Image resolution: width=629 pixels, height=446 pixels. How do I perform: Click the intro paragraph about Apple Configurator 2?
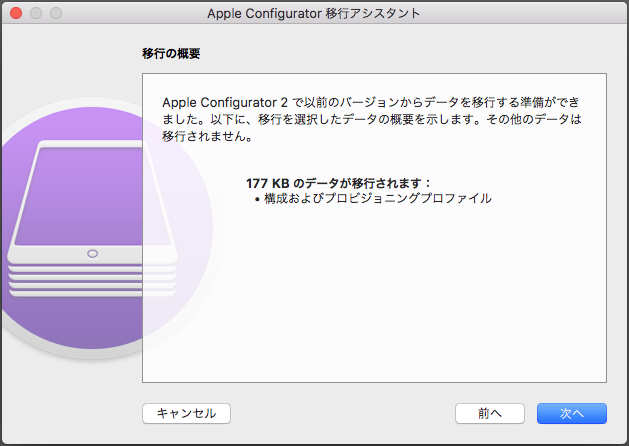pos(372,119)
